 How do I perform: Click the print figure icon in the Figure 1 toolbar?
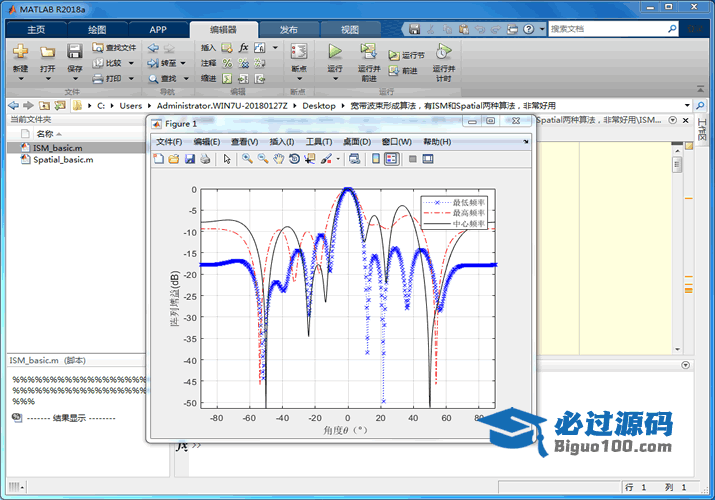[205, 159]
